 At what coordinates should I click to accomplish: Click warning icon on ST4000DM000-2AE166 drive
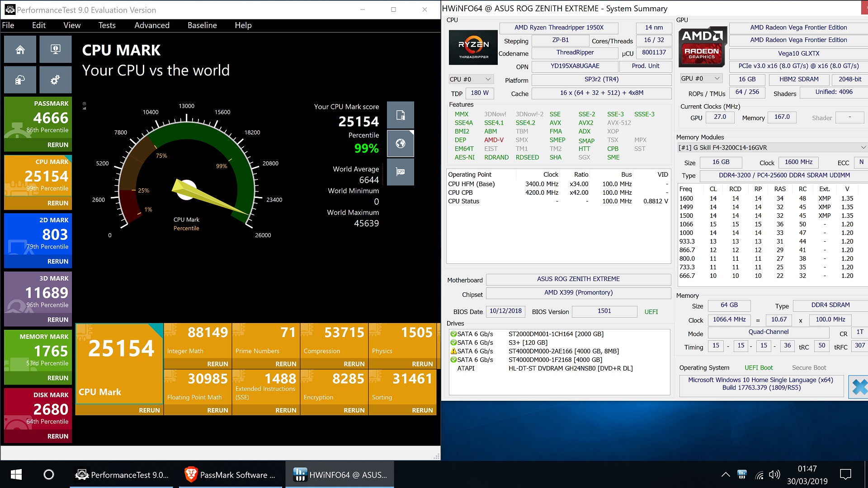point(453,351)
